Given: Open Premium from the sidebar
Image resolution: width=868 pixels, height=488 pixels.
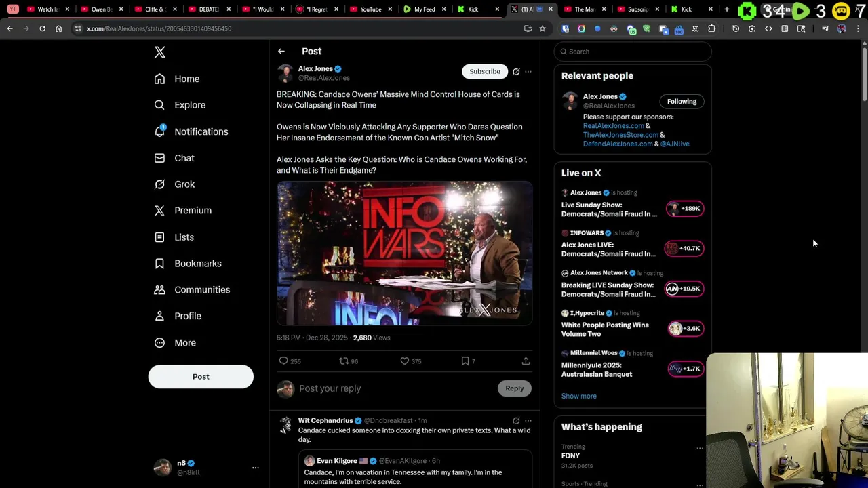Looking at the screenshot, I should 183,211.
